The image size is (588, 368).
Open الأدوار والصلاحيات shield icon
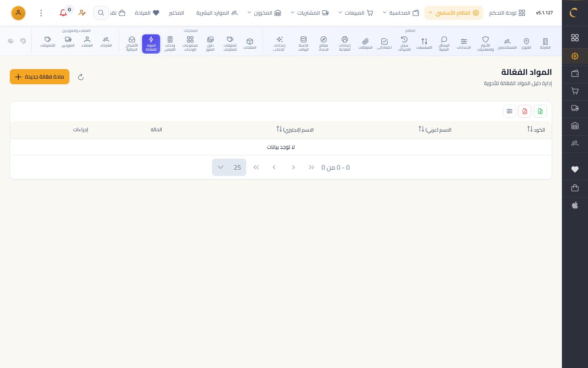pyautogui.click(x=486, y=44)
